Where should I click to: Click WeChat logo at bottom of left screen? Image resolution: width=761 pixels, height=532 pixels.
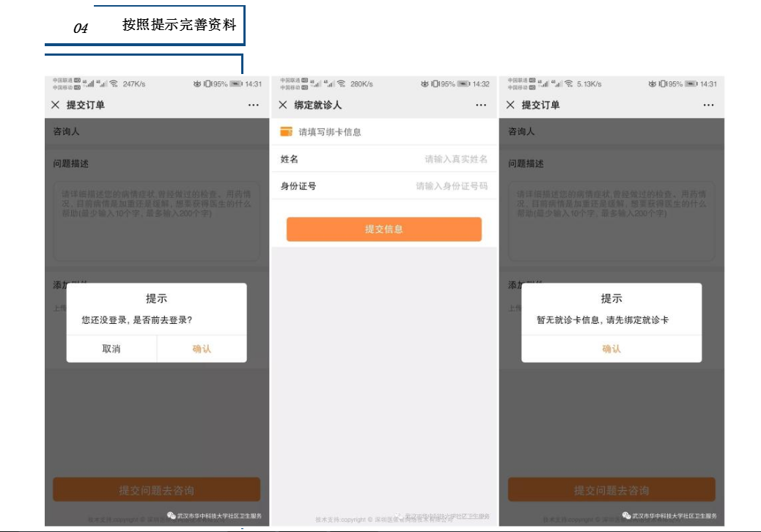171,515
